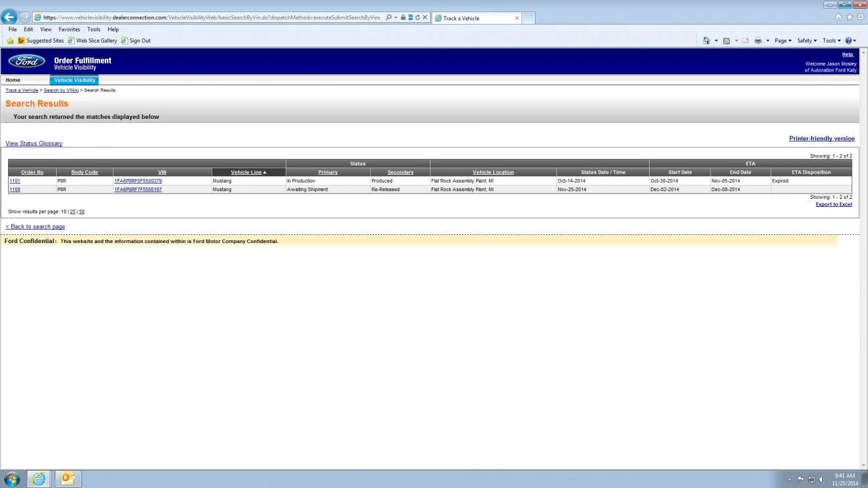Open VIN 1FA6P8RF7F5500167 details
This screenshot has width=868, height=488.
pyautogui.click(x=138, y=190)
